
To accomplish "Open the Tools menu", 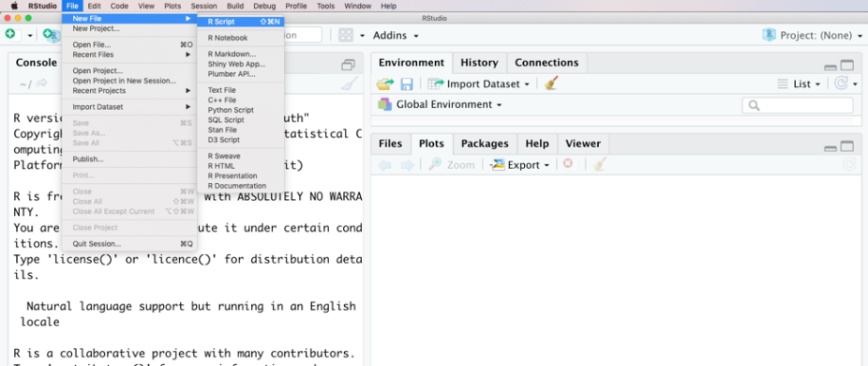I will 325,6.
